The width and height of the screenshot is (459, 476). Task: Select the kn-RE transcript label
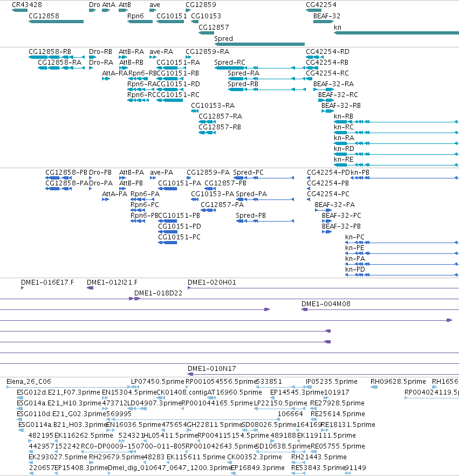[x=344, y=160]
